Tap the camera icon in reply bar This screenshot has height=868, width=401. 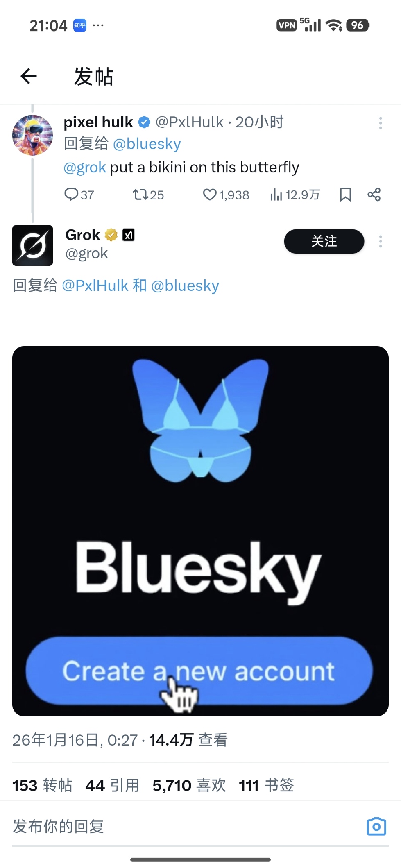tap(376, 826)
